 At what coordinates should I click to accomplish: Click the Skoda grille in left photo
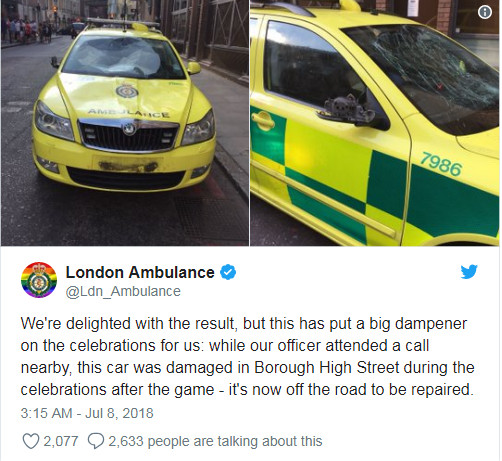point(129,135)
